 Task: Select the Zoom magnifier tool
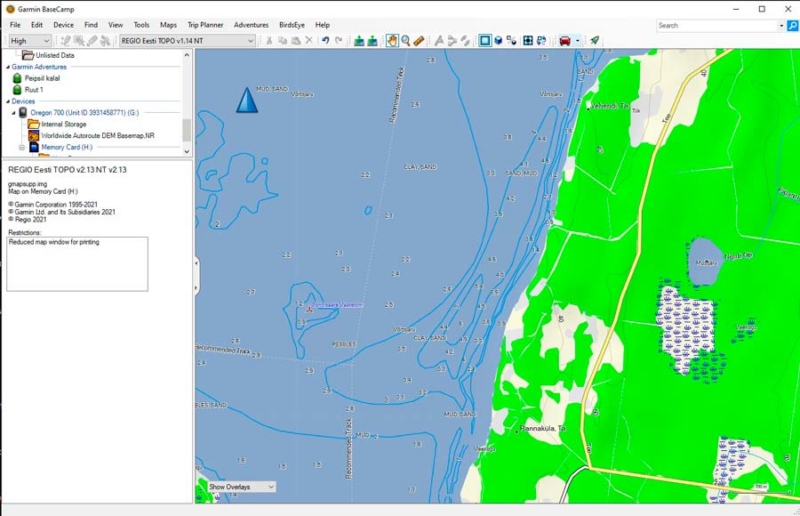tap(406, 40)
